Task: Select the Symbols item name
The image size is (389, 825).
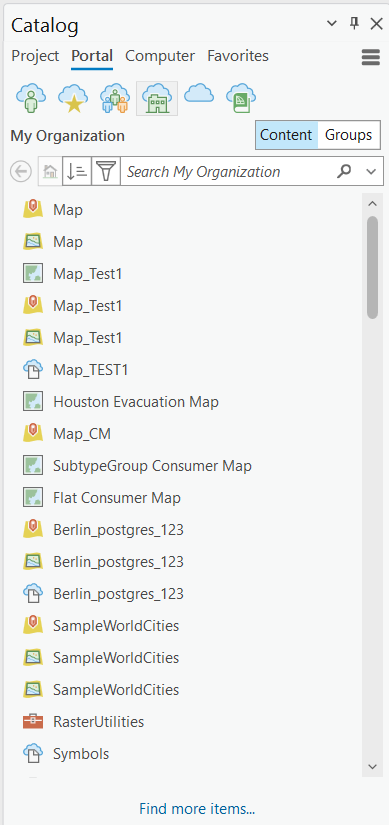Action: pos(81,754)
